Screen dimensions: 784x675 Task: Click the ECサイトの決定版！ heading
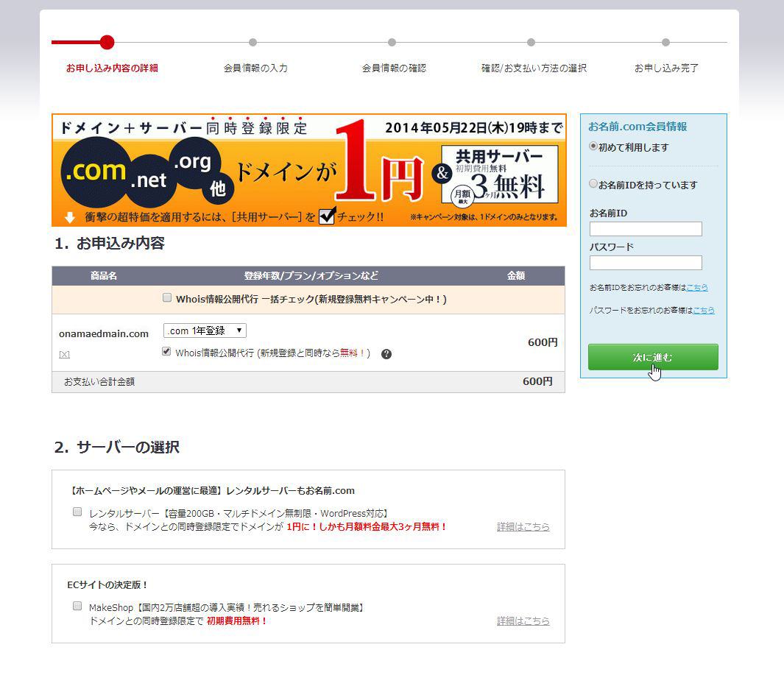[107, 584]
